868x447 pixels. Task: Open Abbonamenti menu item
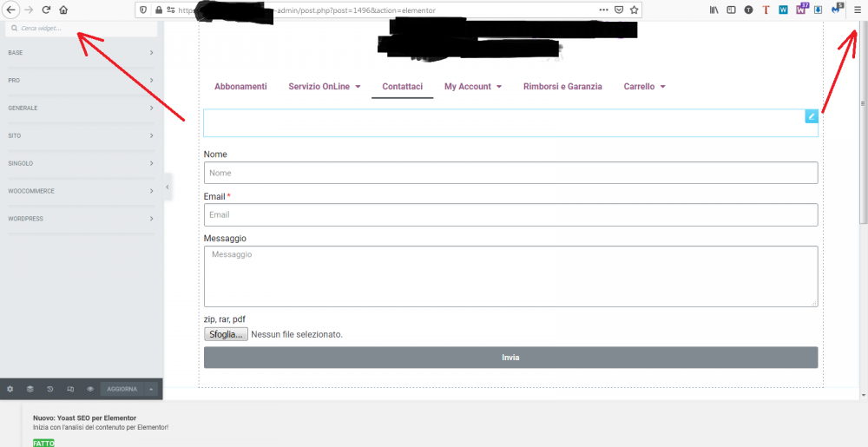point(240,86)
